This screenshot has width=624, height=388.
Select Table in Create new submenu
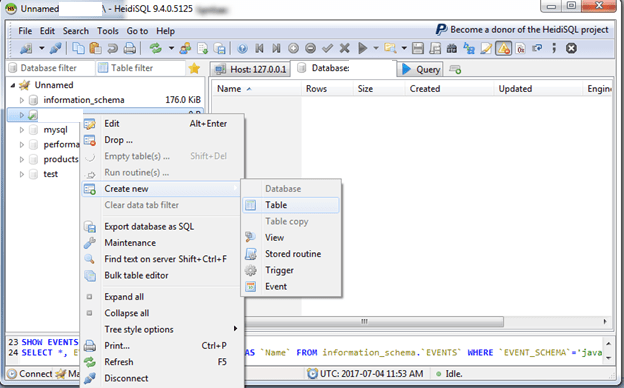(291, 205)
